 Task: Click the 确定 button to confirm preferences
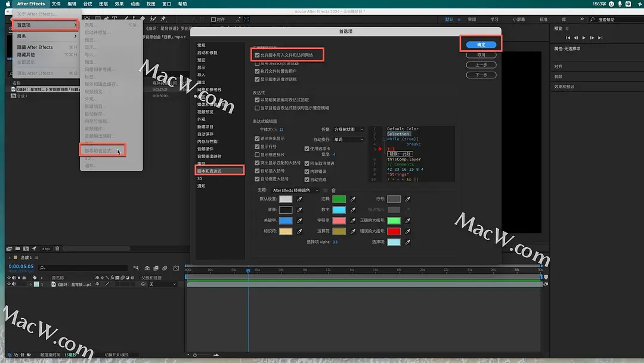[x=481, y=44]
